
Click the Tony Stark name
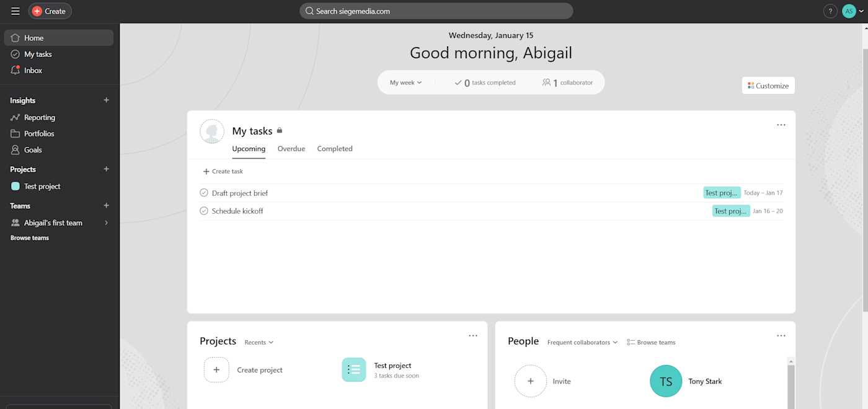coord(705,381)
